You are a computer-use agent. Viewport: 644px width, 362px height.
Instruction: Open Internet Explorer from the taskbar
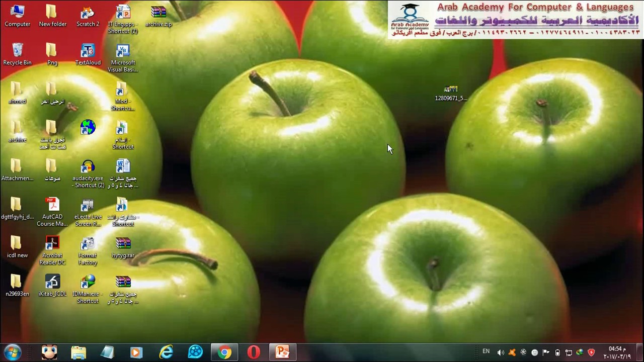pyautogui.click(x=166, y=352)
